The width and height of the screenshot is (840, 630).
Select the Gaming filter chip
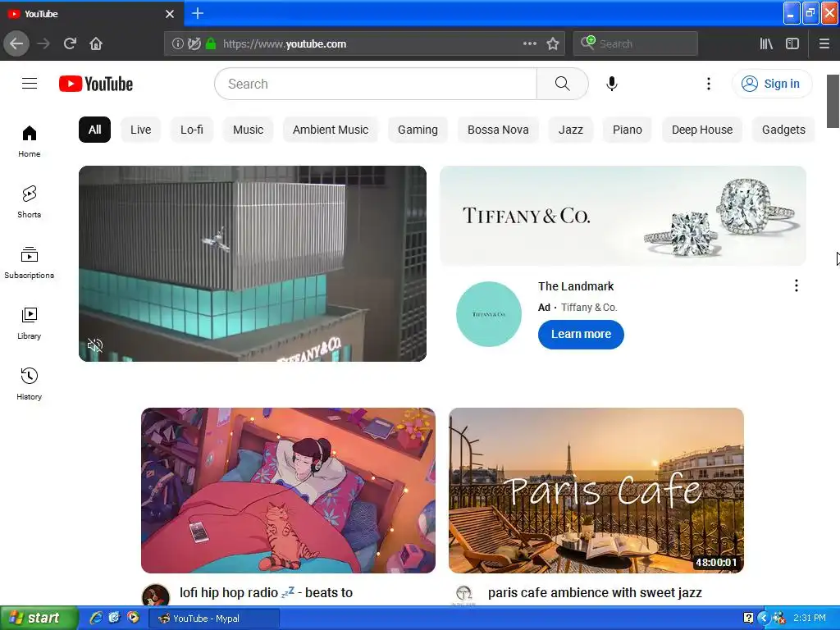[418, 130]
